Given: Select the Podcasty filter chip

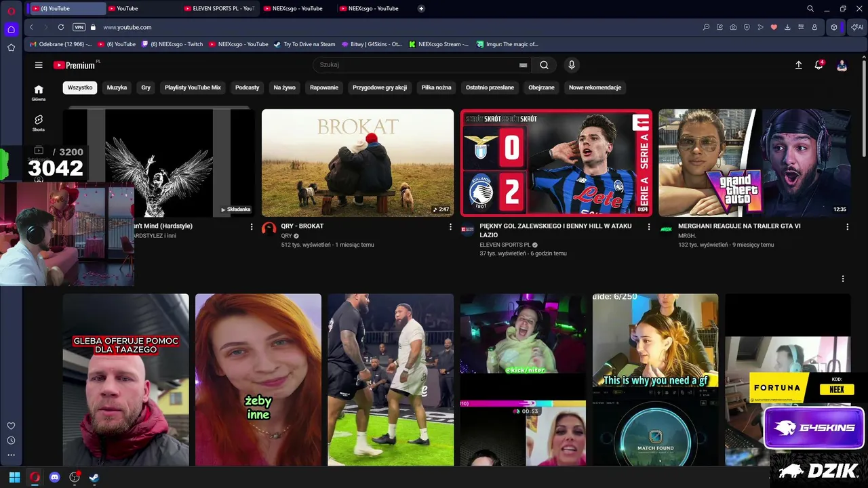Looking at the screenshot, I should click(x=248, y=87).
